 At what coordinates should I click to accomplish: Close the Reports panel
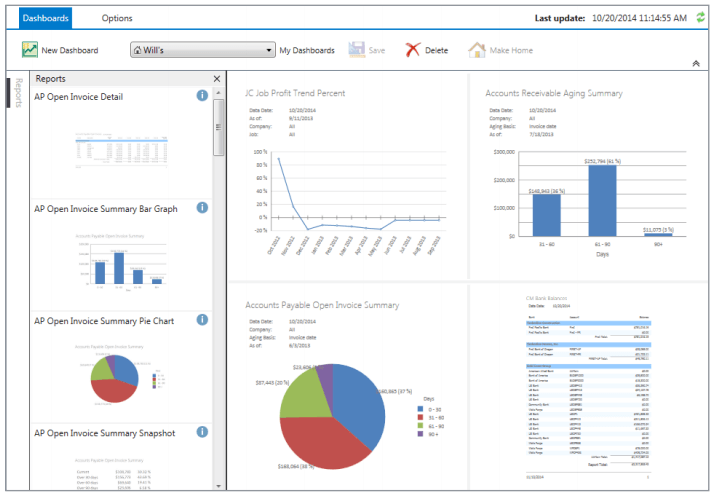(217, 78)
